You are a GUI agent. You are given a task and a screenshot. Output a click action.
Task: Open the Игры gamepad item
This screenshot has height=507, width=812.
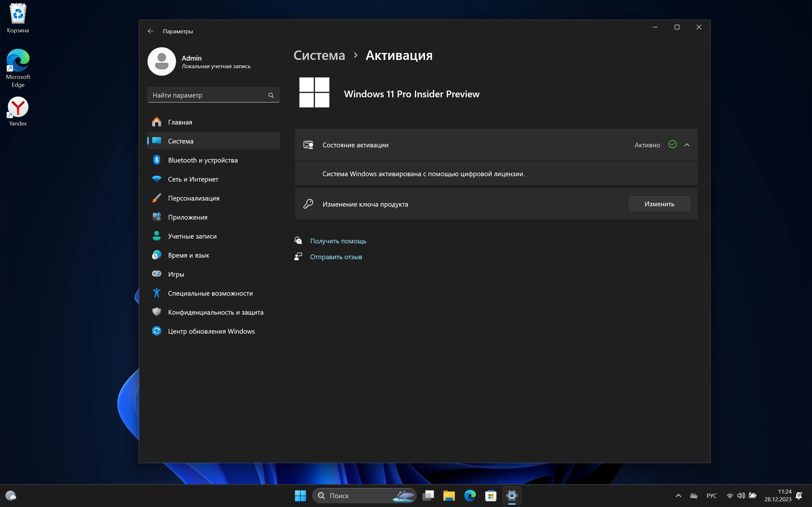pos(176,274)
